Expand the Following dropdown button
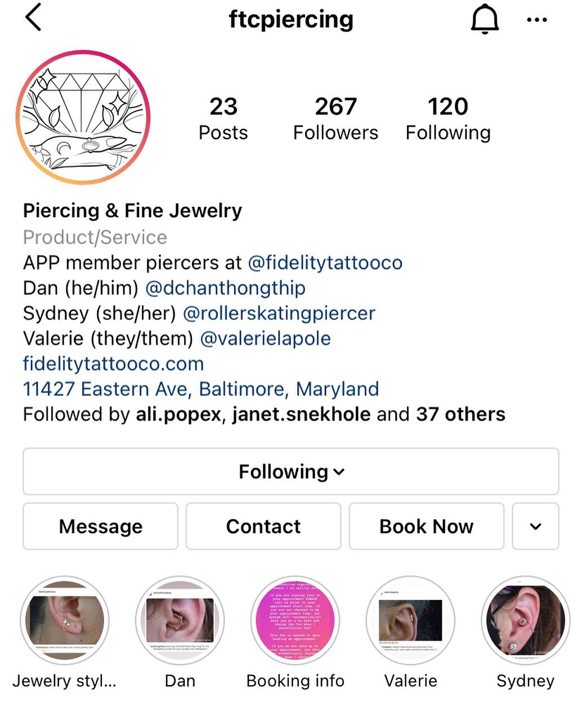 click(291, 472)
